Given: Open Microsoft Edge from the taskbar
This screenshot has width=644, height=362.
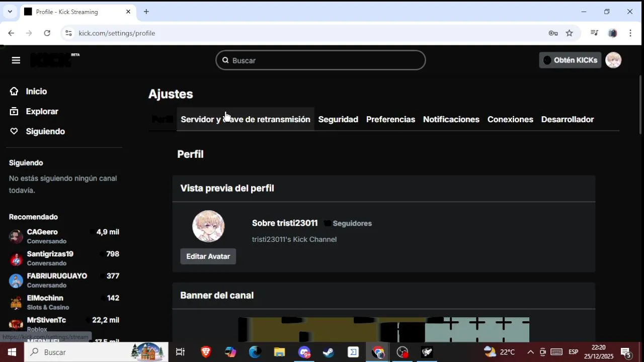Looking at the screenshot, I should (x=255, y=352).
